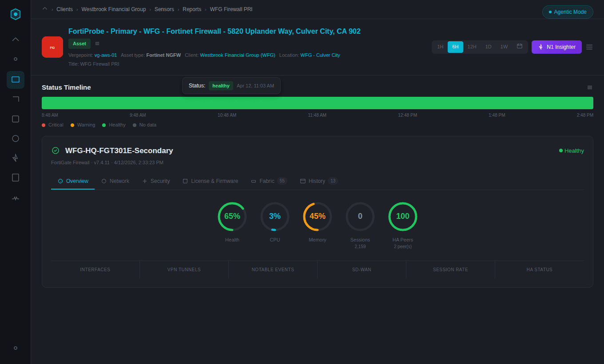
Task: Click the green status timeline bar
Action: click(x=318, y=103)
